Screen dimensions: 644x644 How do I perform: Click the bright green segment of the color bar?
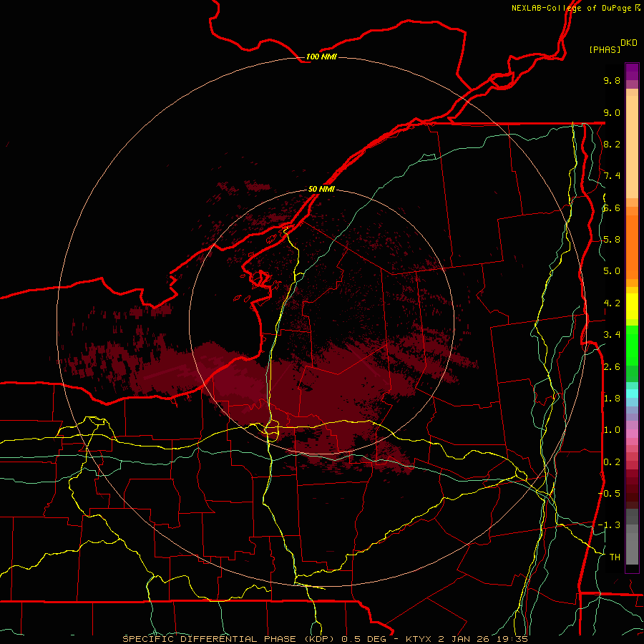click(x=632, y=345)
